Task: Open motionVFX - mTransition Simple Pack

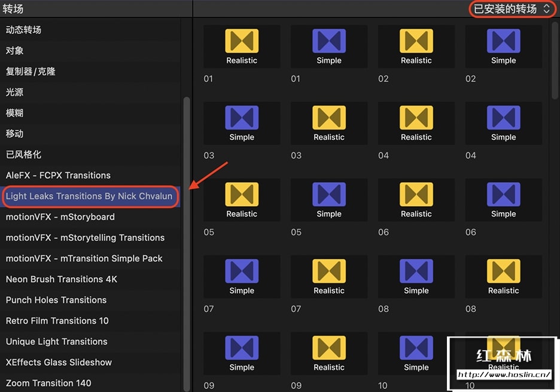Action: point(90,258)
